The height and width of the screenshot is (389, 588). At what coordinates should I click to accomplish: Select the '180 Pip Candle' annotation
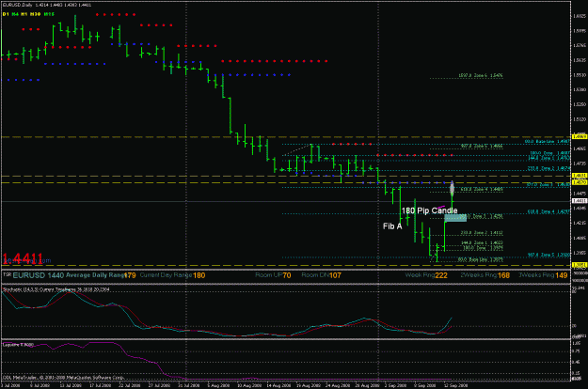(429, 210)
